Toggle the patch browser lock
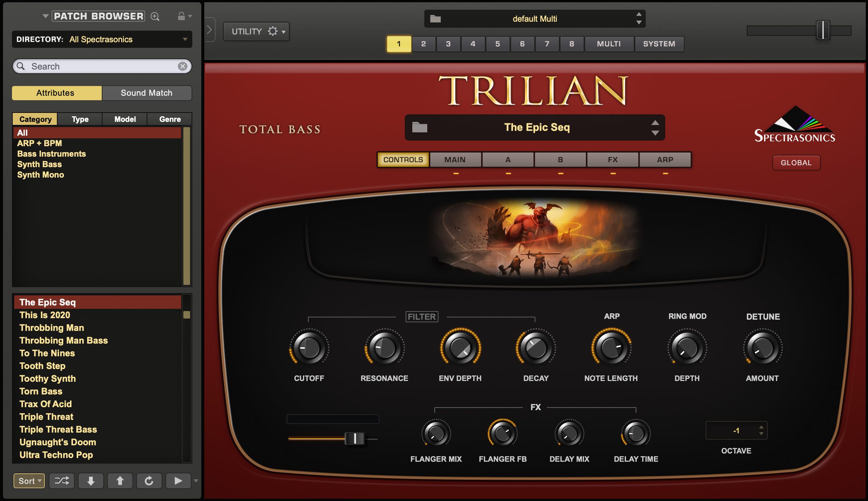The image size is (868, 501). point(182,16)
